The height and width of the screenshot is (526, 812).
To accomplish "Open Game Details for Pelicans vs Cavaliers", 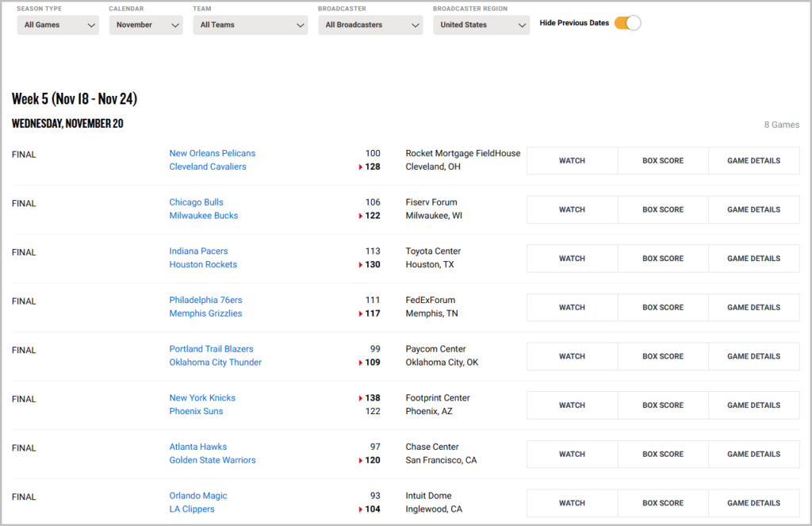I will click(754, 160).
